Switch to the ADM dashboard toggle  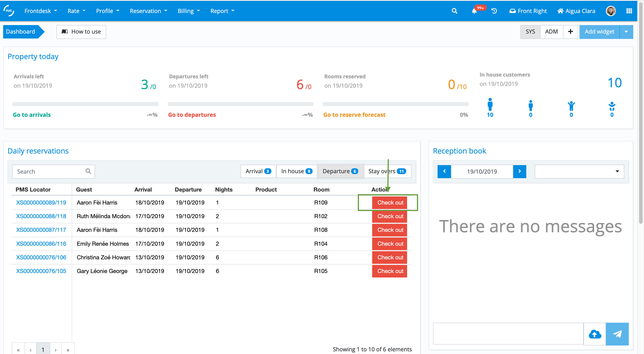[551, 32]
